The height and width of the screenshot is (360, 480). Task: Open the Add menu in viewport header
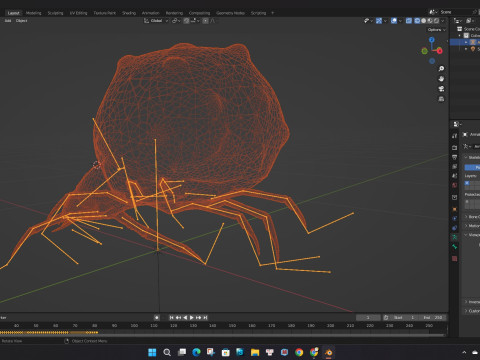8,21
